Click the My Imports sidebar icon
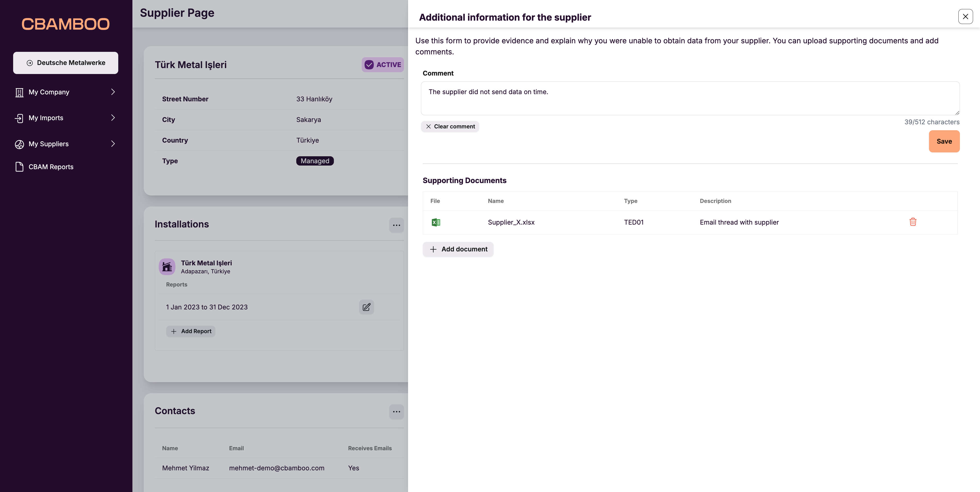 tap(19, 118)
